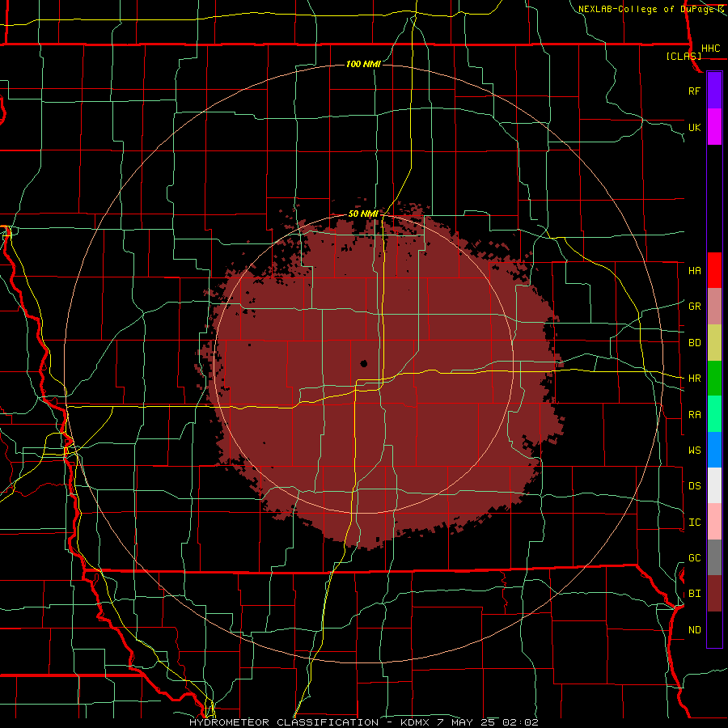Click the "WS" legend label
The width and height of the screenshot is (728, 728).
coord(694,451)
